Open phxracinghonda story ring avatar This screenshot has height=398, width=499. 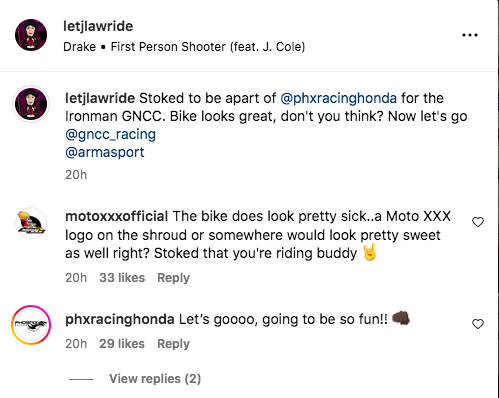click(x=31, y=325)
